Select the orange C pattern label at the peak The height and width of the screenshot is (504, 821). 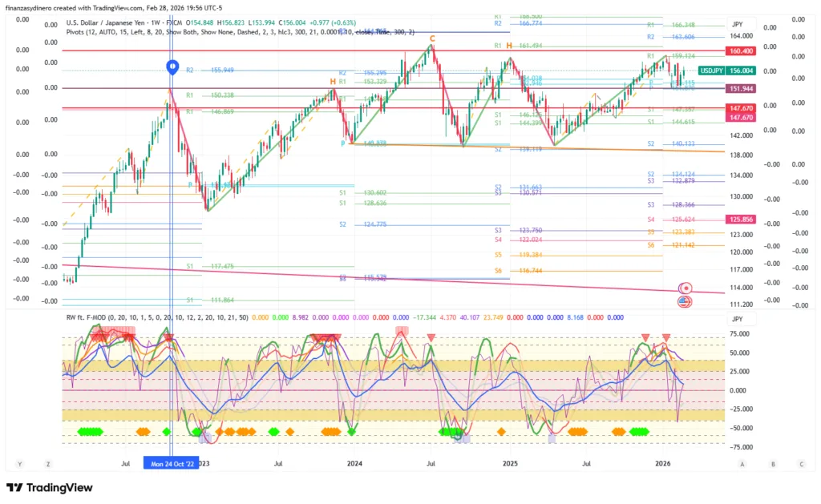[x=432, y=38]
